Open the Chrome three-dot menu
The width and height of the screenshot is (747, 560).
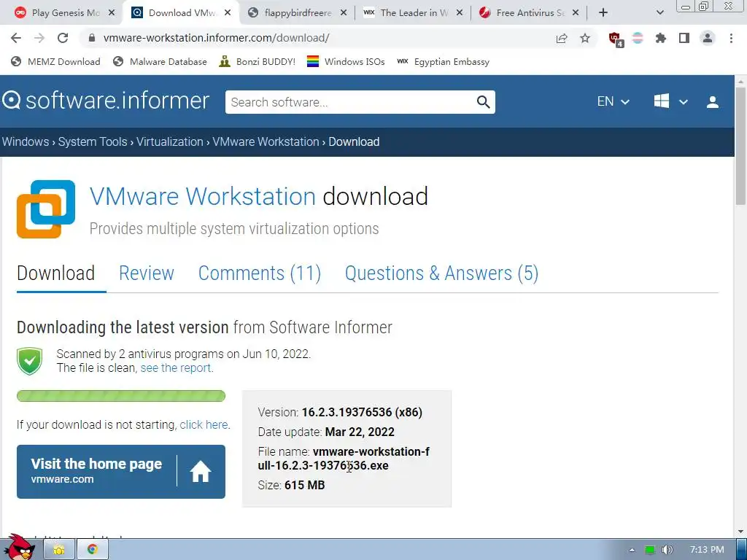point(731,38)
